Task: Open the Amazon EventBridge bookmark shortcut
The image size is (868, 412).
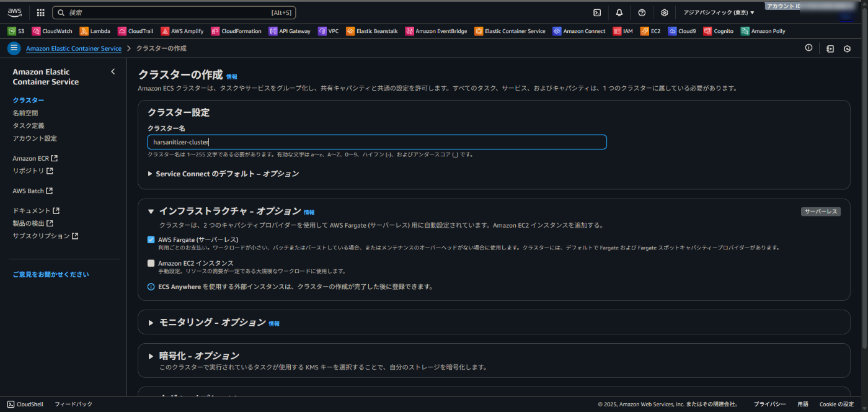Action: click(x=436, y=31)
